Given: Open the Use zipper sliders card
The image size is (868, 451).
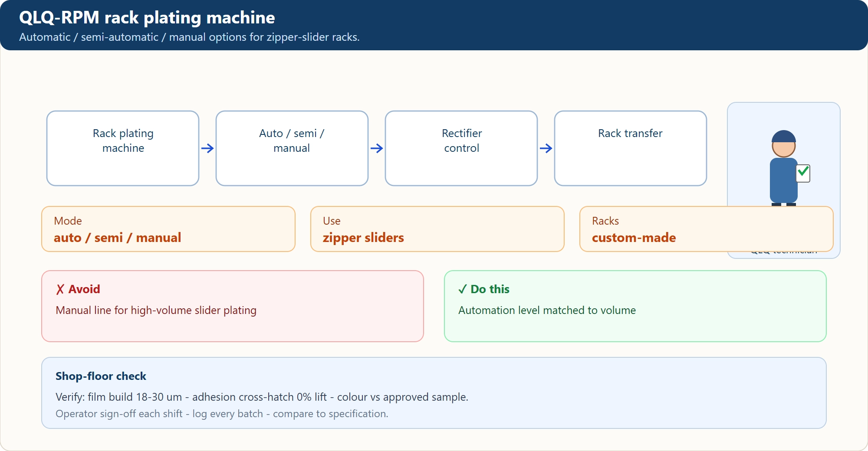Looking at the screenshot, I should (437, 229).
